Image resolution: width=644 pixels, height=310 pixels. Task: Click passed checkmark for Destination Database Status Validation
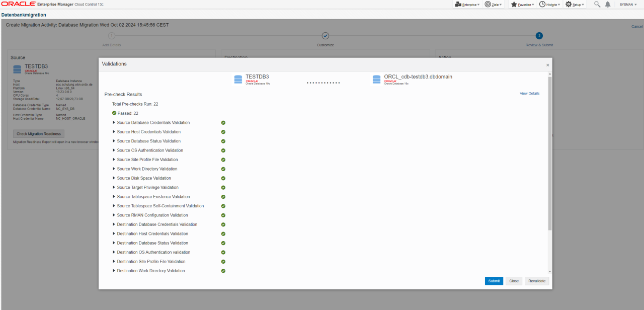coord(223,243)
